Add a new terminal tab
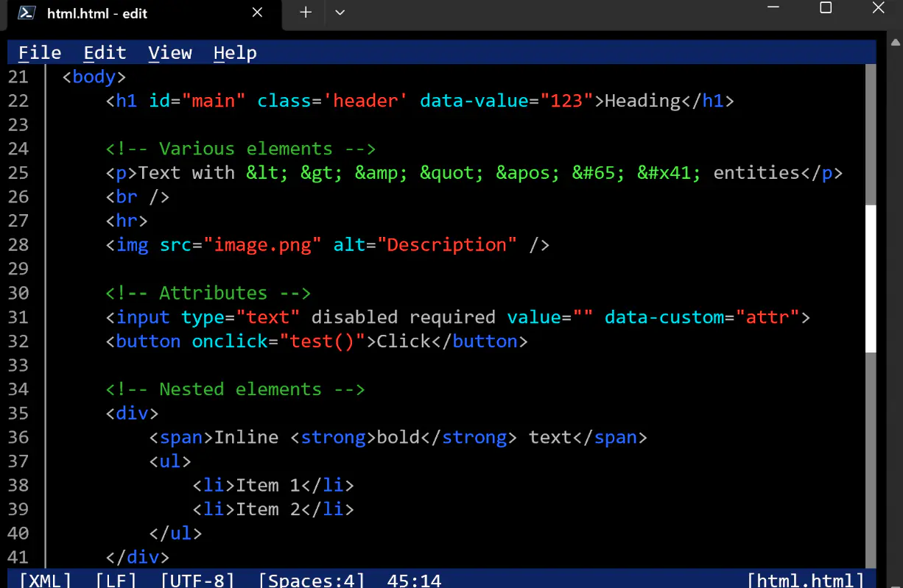Screen dimensions: 903x588 pyautogui.click(x=306, y=13)
